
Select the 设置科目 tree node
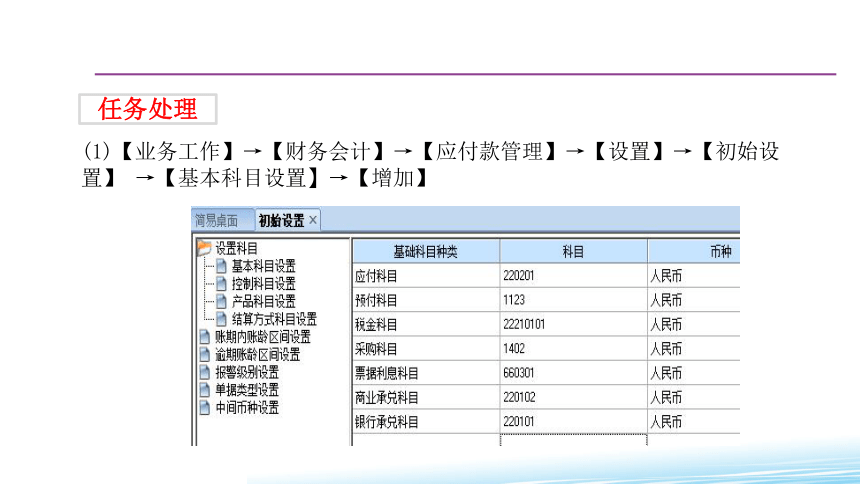click(236, 248)
